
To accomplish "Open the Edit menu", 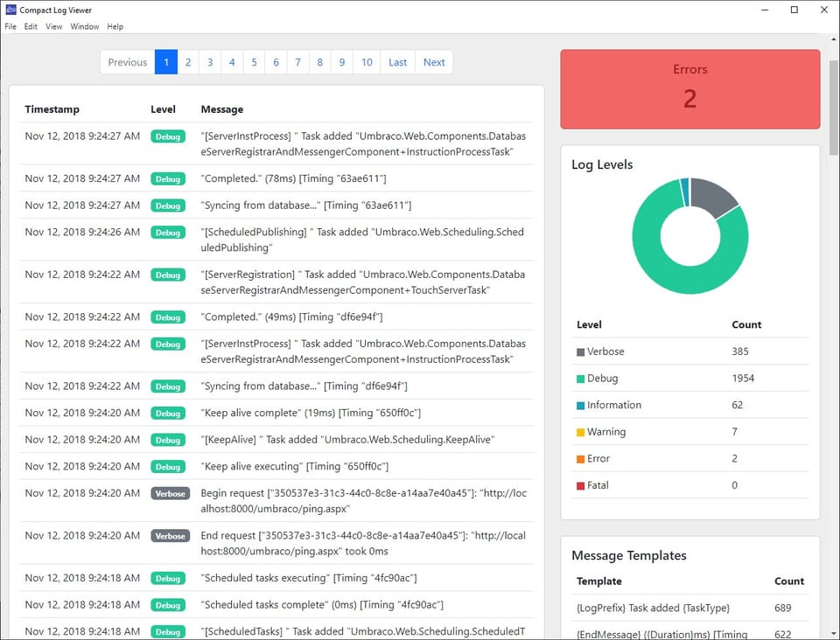I will 31,26.
